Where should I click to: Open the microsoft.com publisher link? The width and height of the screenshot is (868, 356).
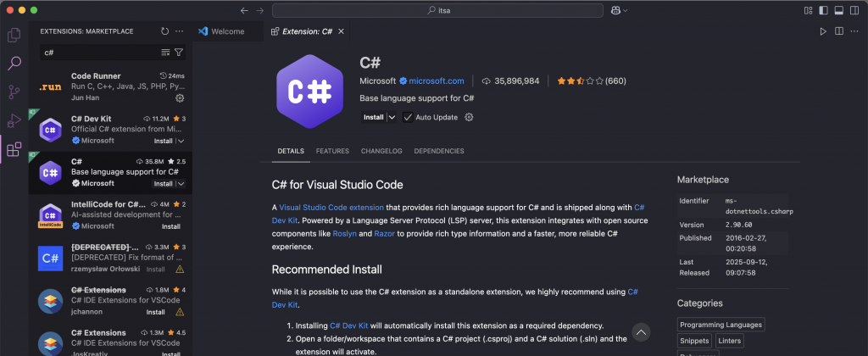click(x=437, y=81)
